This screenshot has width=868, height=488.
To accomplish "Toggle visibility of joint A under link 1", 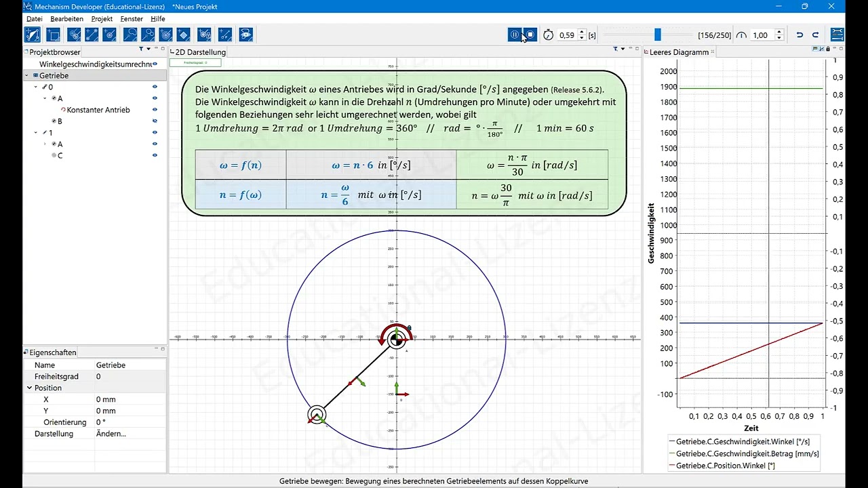I will tap(155, 144).
